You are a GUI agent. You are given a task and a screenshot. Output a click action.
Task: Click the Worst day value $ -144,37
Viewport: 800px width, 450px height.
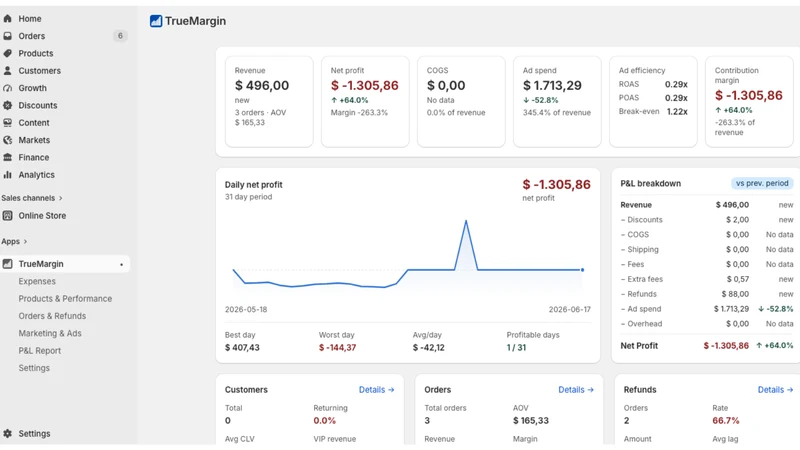tap(337, 347)
